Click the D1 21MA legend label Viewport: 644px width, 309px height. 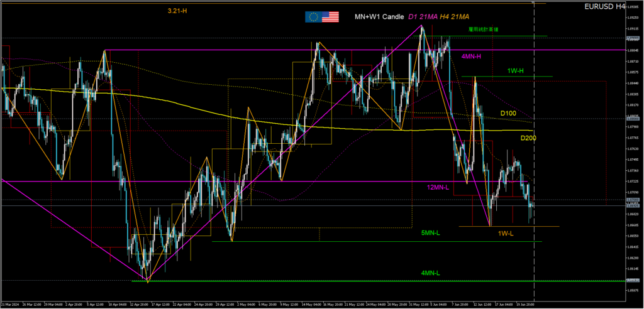click(x=423, y=16)
